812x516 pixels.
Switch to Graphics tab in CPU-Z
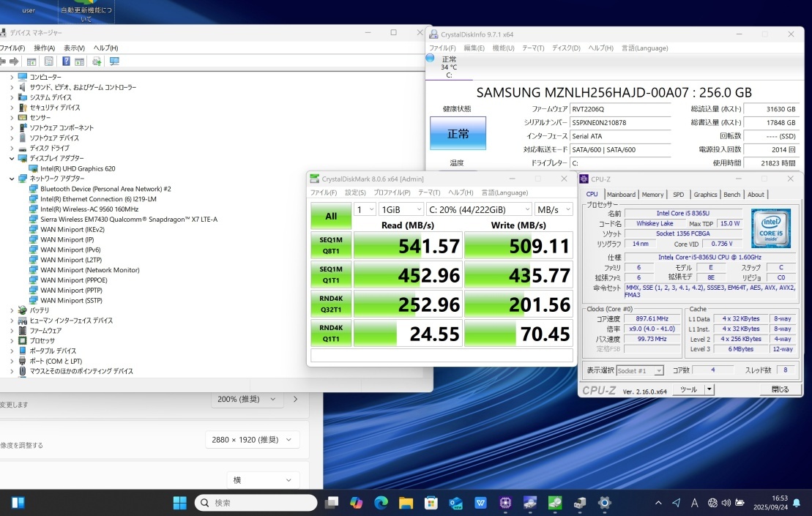pyautogui.click(x=705, y=195)
